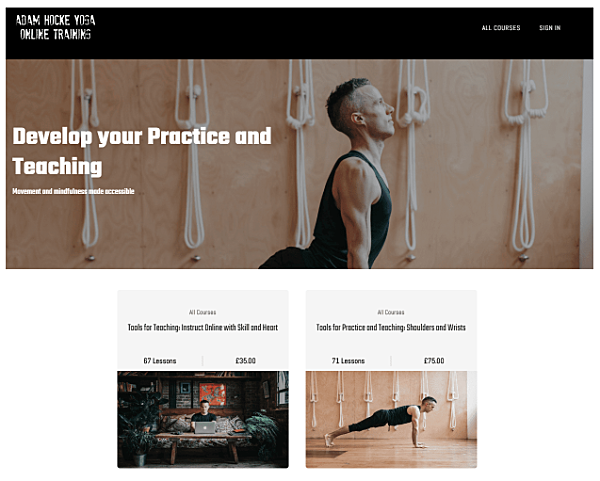Click the £35.00 course price
The image size is (600, 481).
(246, 360)
